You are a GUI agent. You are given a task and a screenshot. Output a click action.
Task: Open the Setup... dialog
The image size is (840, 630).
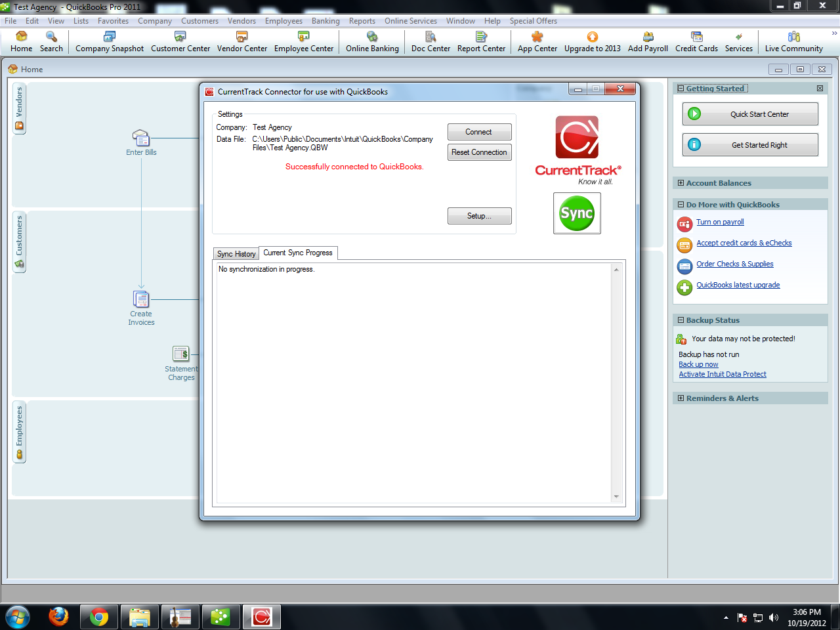tap(479, 216)
